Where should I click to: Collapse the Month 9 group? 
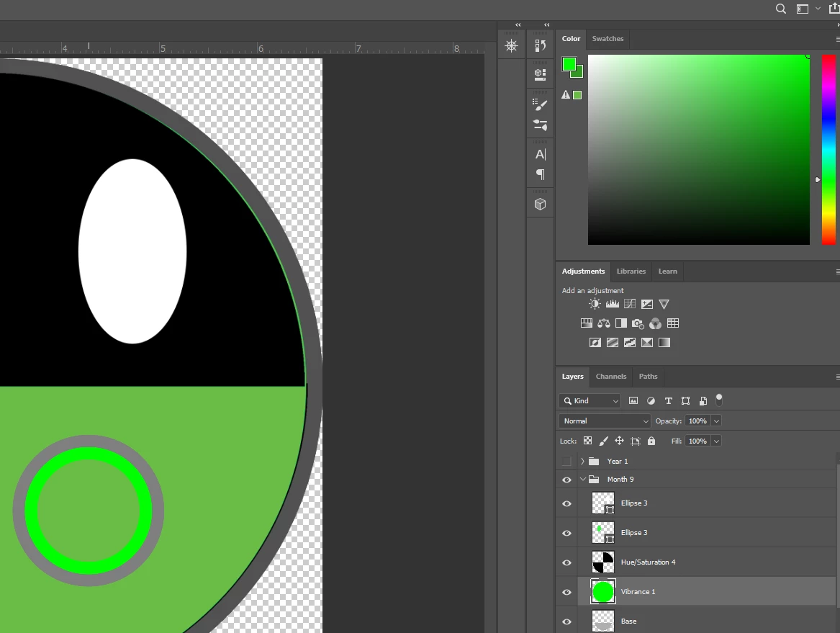[582, 479]
